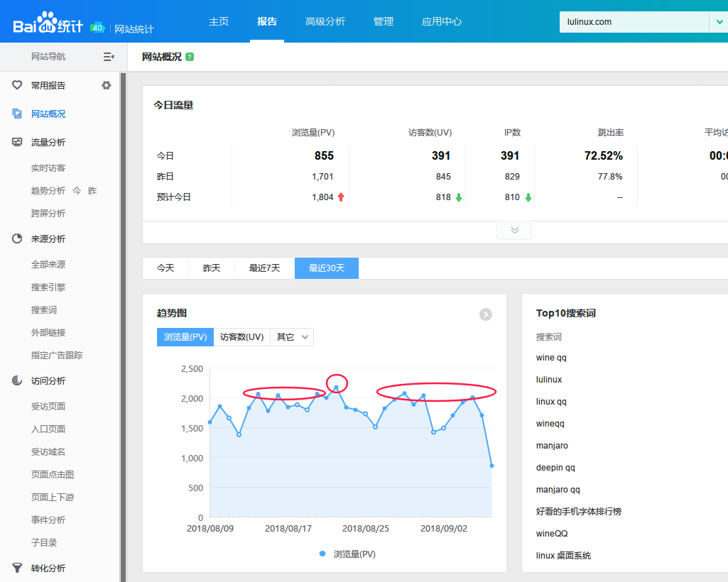728x582 pixels.
Task: Open 实时访客 in the sidebar
Action: coord(48,168)
